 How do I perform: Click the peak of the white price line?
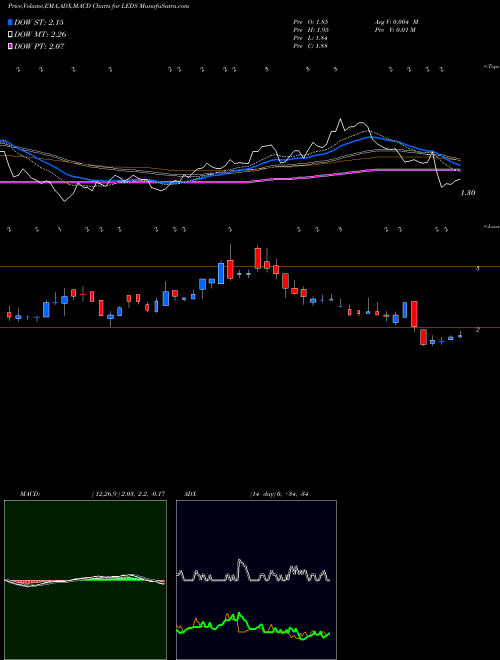coord(340,120)
